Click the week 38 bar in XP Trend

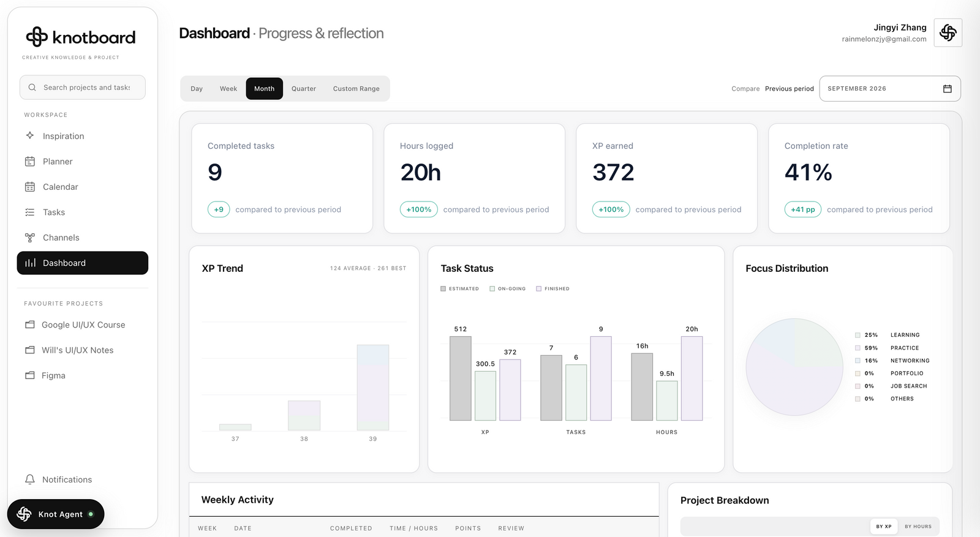[x=304, y=416]
